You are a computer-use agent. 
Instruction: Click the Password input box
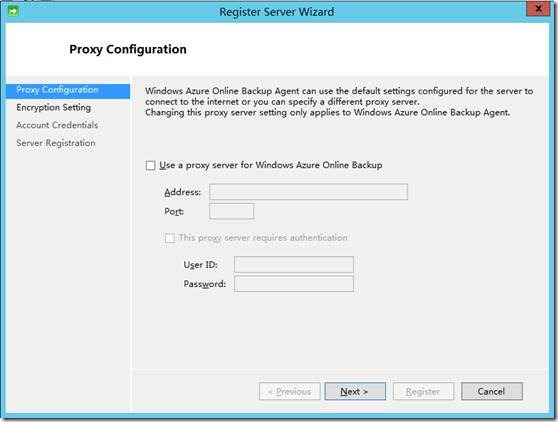pos(294,284)
